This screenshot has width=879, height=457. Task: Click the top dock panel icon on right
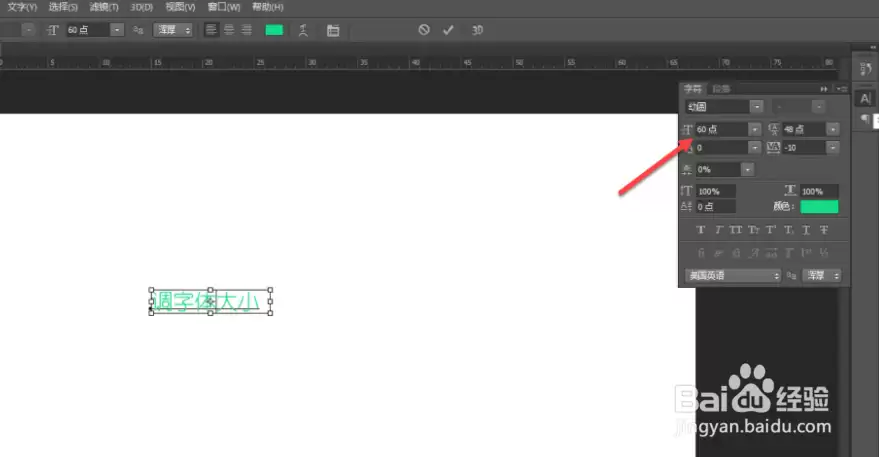click(866, 69)
